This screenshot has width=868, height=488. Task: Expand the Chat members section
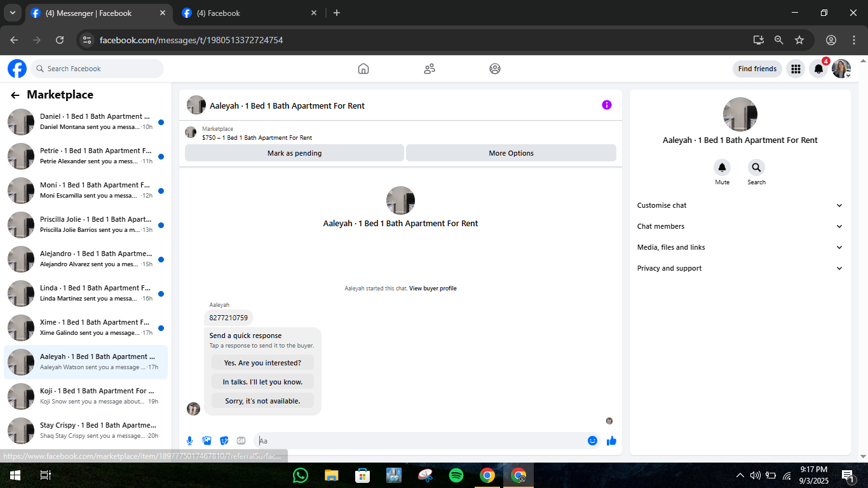click(740, 226)
